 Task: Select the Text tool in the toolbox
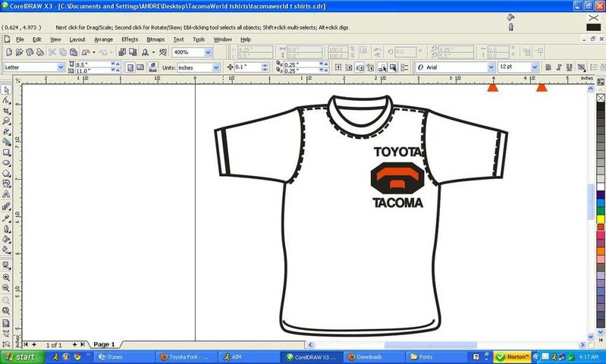click(x=6, y=194)
